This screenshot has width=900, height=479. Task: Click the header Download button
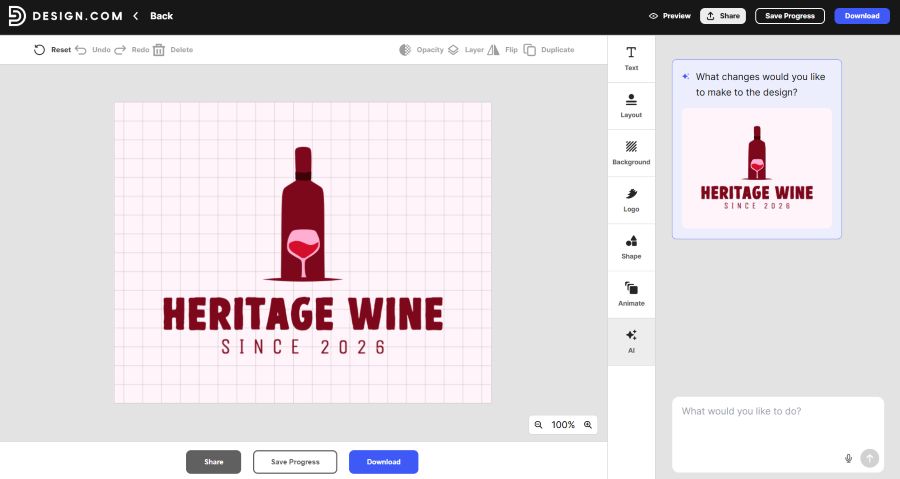(862, 16)
